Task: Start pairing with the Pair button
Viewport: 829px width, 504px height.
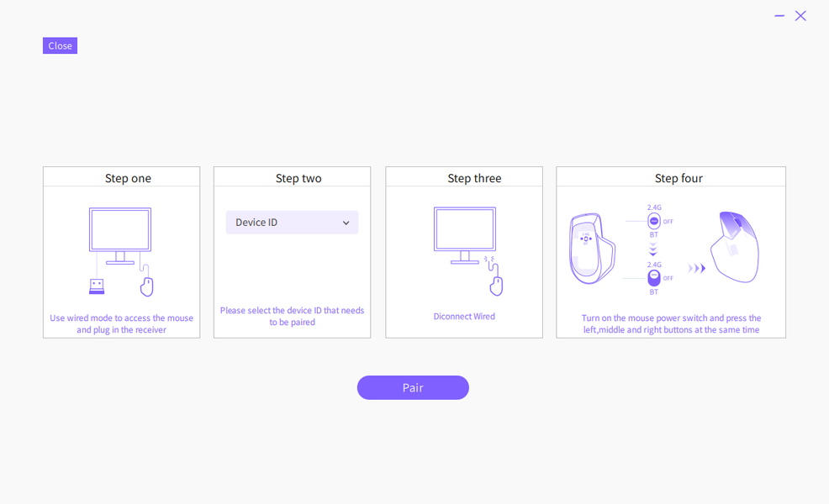Action: (x=413, y=388)
